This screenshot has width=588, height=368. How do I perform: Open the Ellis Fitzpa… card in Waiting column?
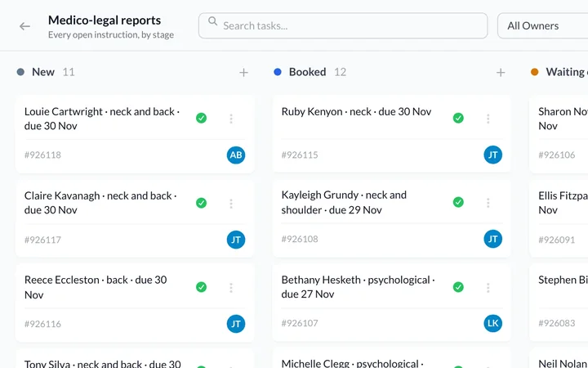click(563, 203)
